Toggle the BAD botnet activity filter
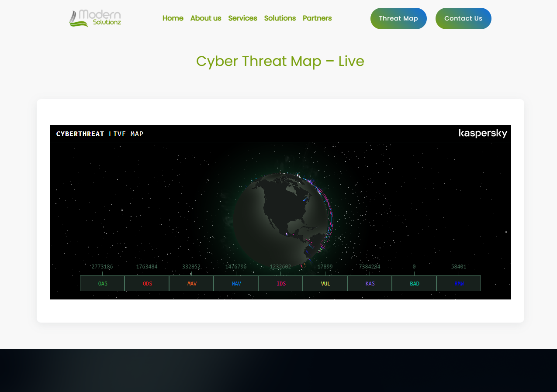Screen dimensions: 557x392 click(415, 283)
